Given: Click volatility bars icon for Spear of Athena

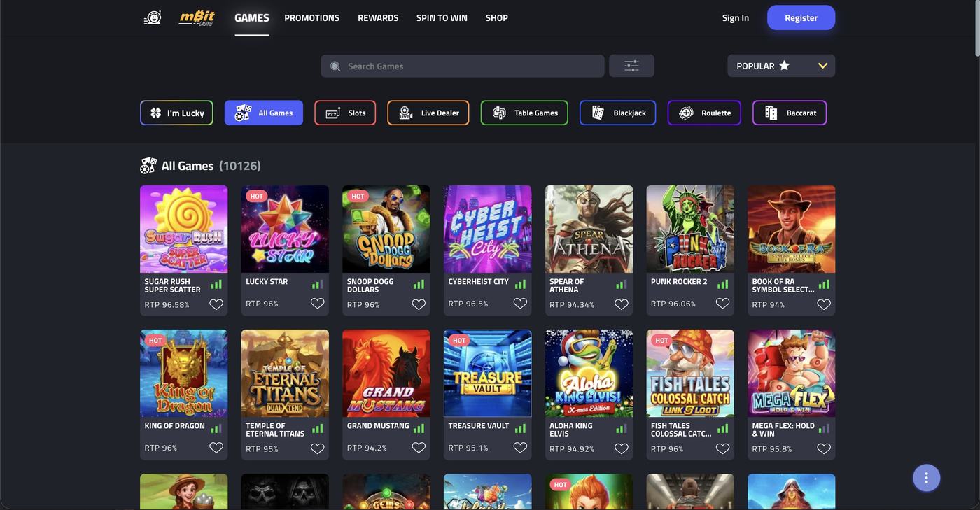Looking at the screenshot, I should pos(622,285).
